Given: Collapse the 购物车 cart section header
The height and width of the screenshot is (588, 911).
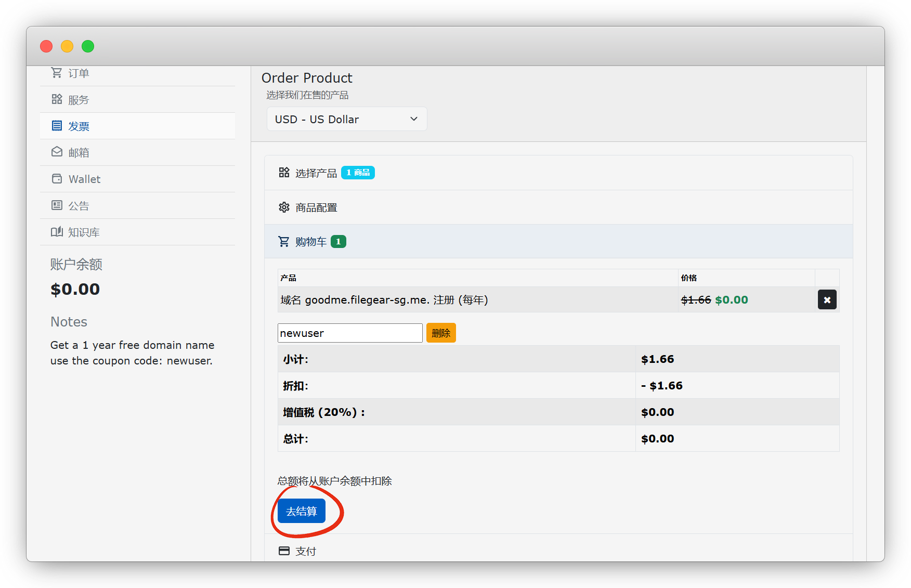Looking at the screenshot, I should coord(311,242).
